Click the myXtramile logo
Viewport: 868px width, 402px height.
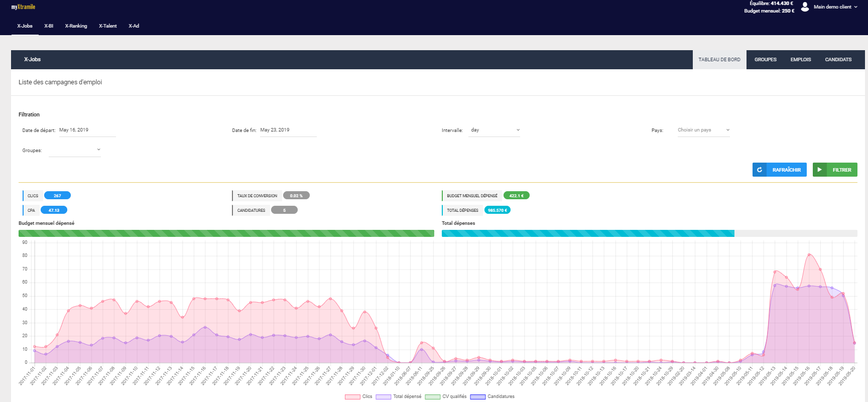pos(23,7)
